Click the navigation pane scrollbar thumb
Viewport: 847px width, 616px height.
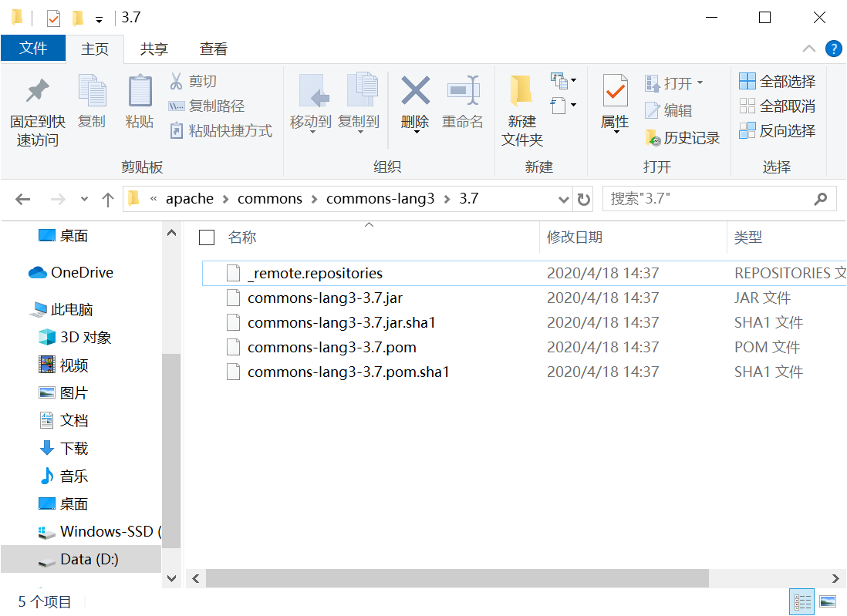pos(171,451)
